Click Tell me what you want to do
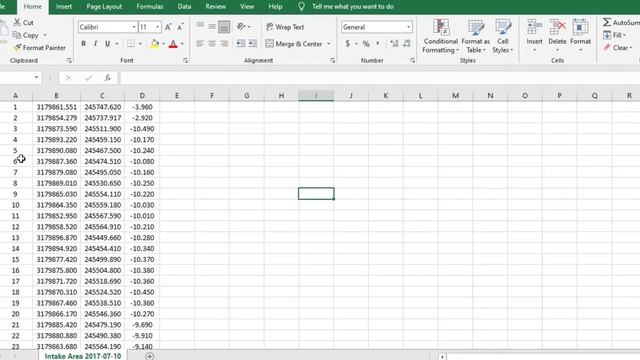Screen dimensions: 640x360 point(353,7)
